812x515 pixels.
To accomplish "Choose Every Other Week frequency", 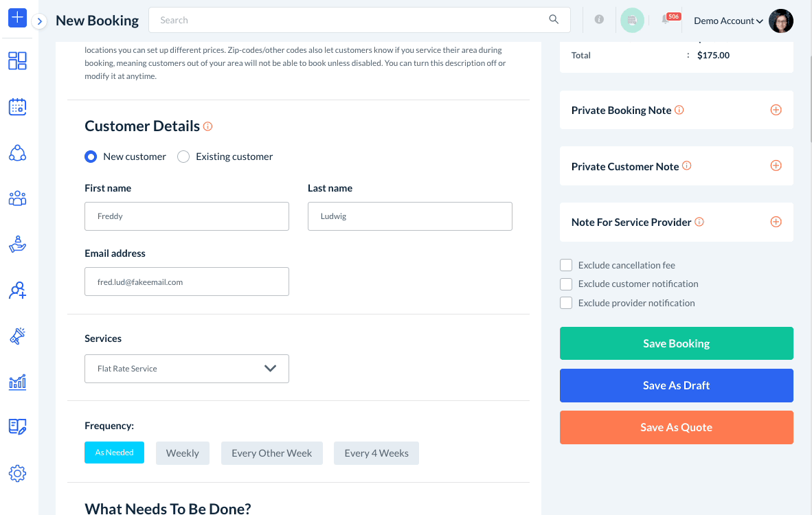I will [x=271, y=453].
